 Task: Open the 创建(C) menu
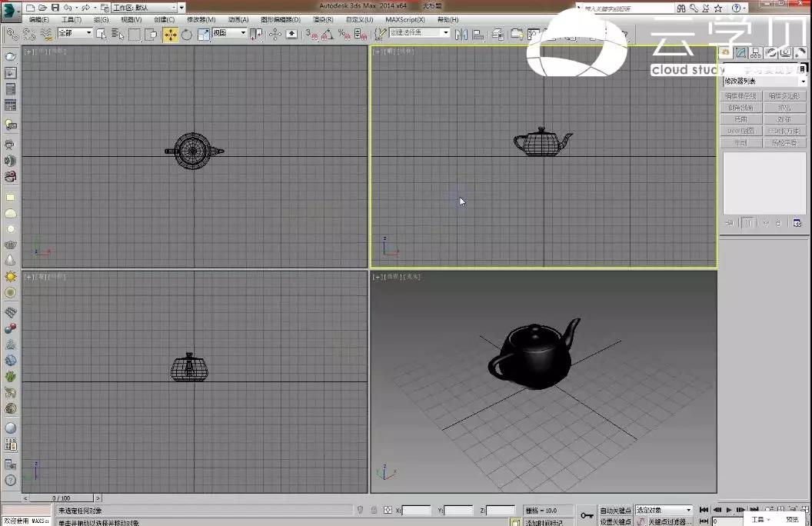pyautogui.click(x=164, y=20)
